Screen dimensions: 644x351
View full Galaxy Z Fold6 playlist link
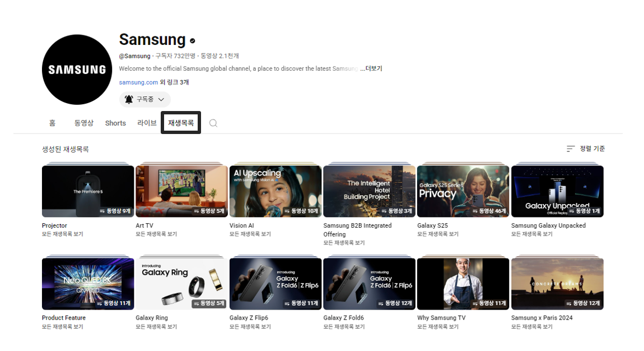pos(344,327)
